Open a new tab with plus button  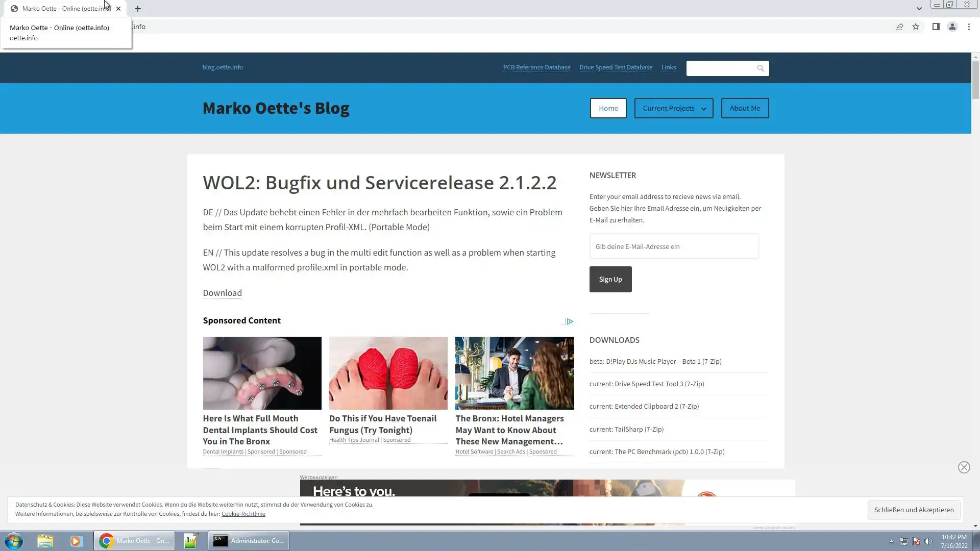(138, 9)
